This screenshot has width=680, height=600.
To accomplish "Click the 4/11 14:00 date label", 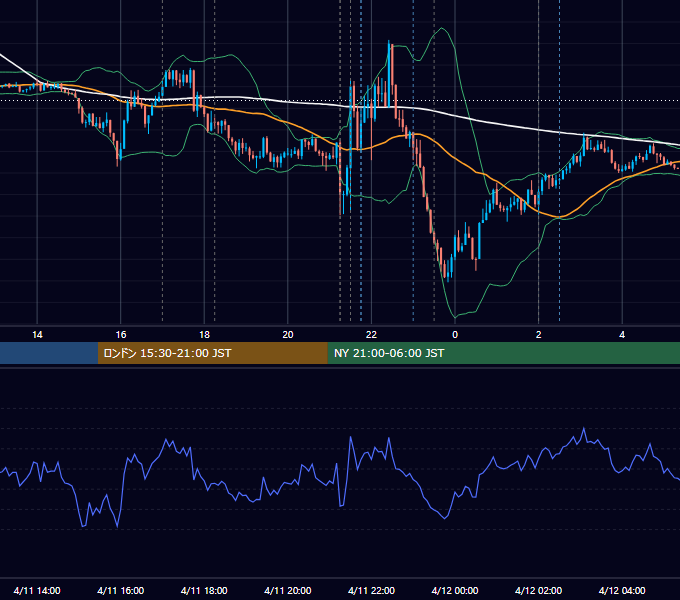I will click(37, 590).
